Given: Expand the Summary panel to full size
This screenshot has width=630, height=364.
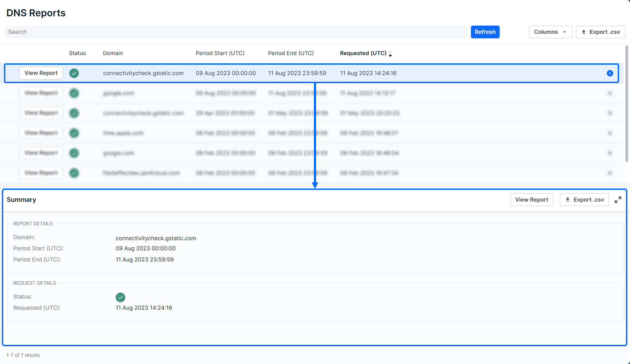Looking at the screenshot, I should tap(618, 200).
